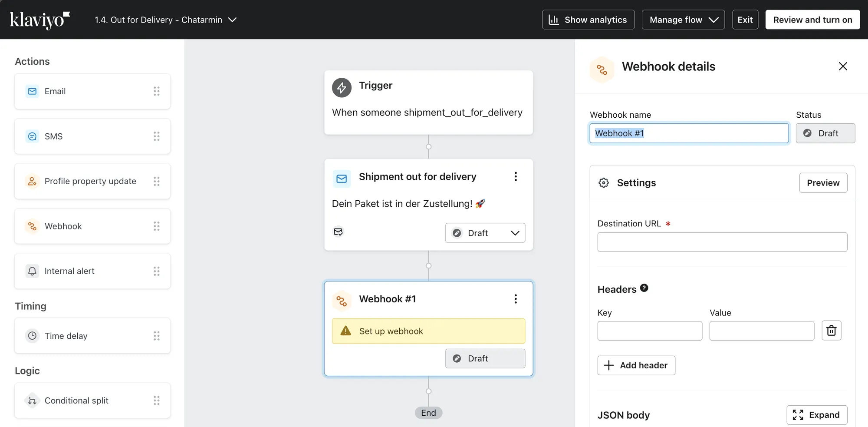This screenshot has height=427, width=868.
Task: Open the flow name dropdown chevron
Action: tap(233, 20)
